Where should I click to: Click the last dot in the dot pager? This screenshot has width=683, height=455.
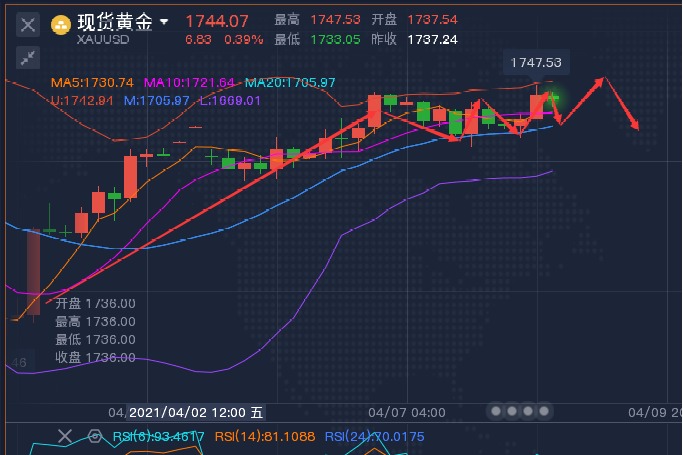[545, 411]
